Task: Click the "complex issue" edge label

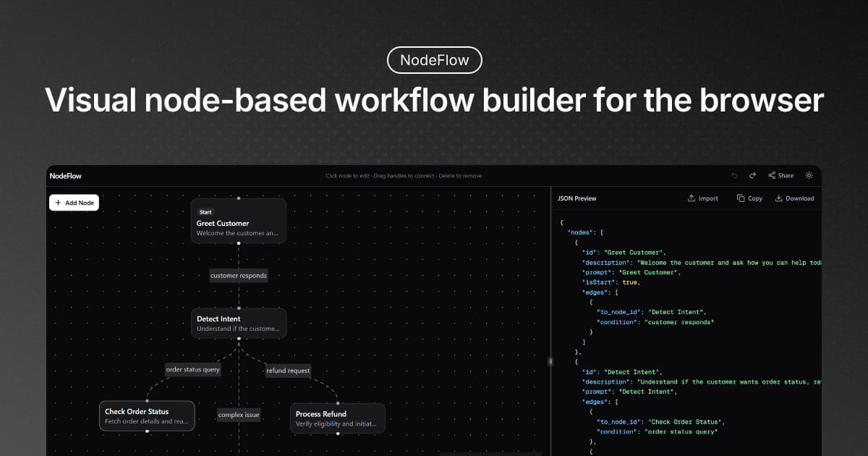Action: (239, 415)
